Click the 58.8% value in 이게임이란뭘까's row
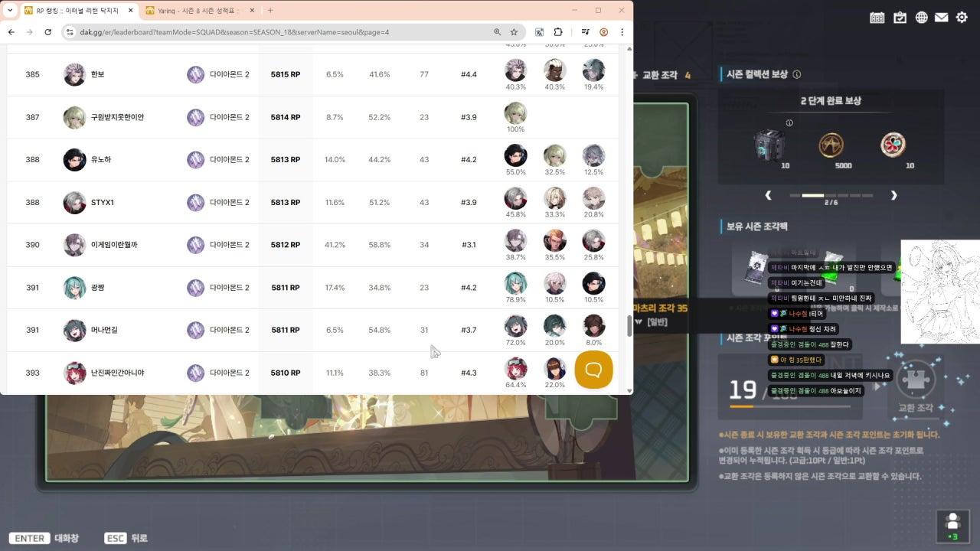The image size is (980, 551). tap(380, 245)
